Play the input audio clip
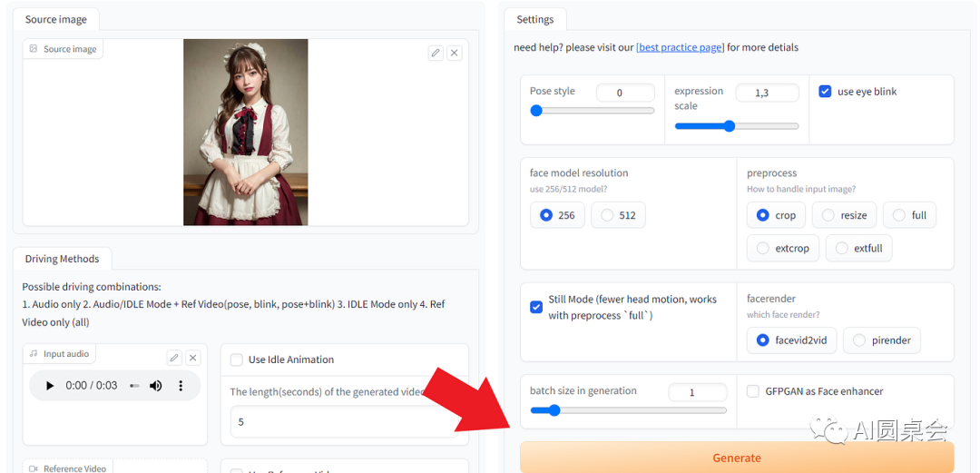Viewport: 980px width, 473px height. (50, 386)
